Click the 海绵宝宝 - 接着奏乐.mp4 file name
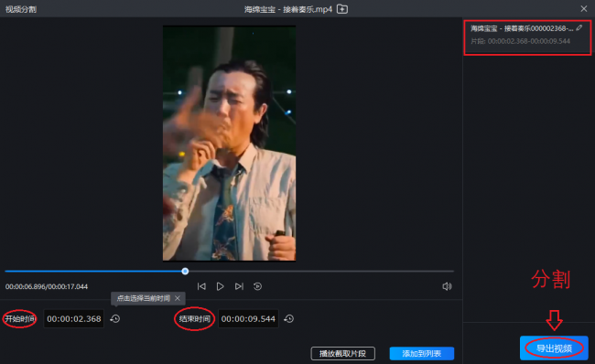The height and width of the screenshot is (364, 595). point(288,9)
